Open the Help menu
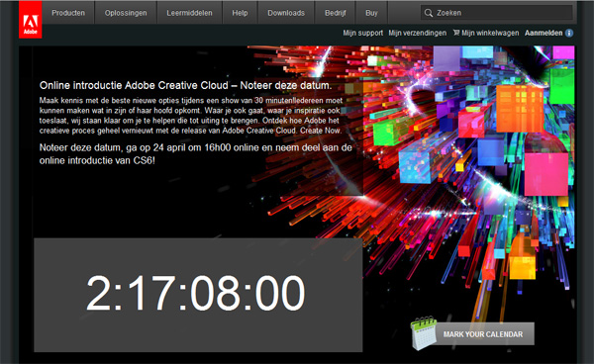Viewport: 594px width, 364px height. point(240,13)
